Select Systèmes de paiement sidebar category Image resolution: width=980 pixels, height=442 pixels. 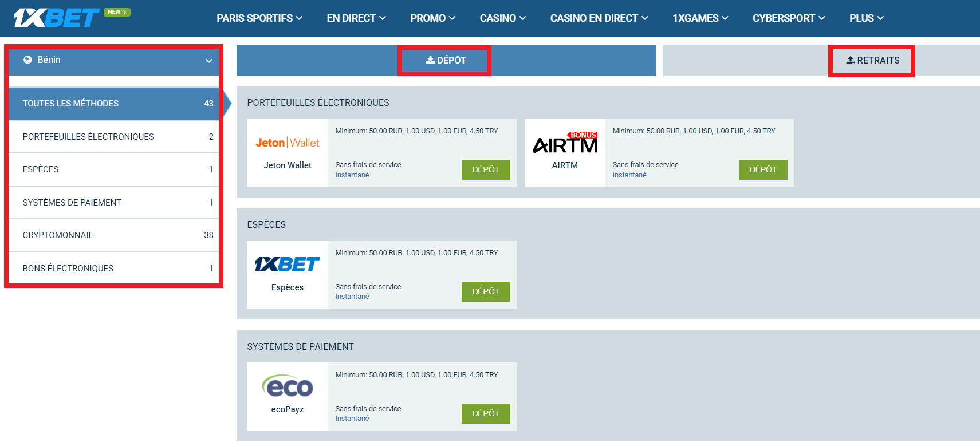pos(113,203)
